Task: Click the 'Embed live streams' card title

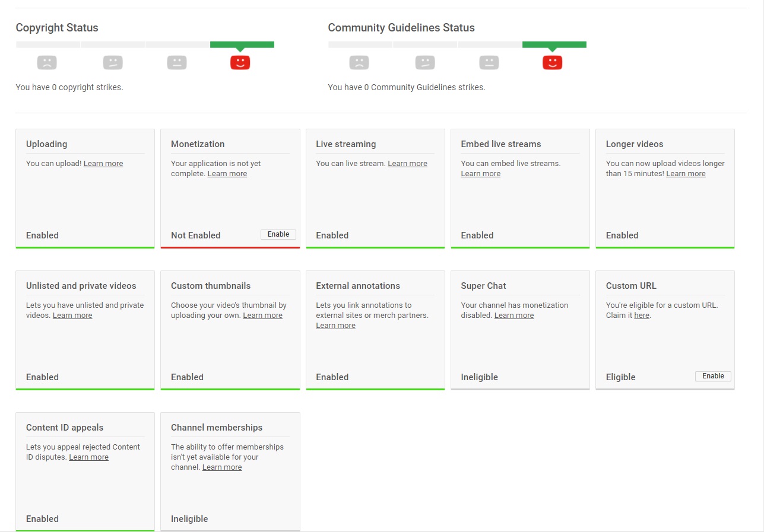Action: click(x=501, y=144)
